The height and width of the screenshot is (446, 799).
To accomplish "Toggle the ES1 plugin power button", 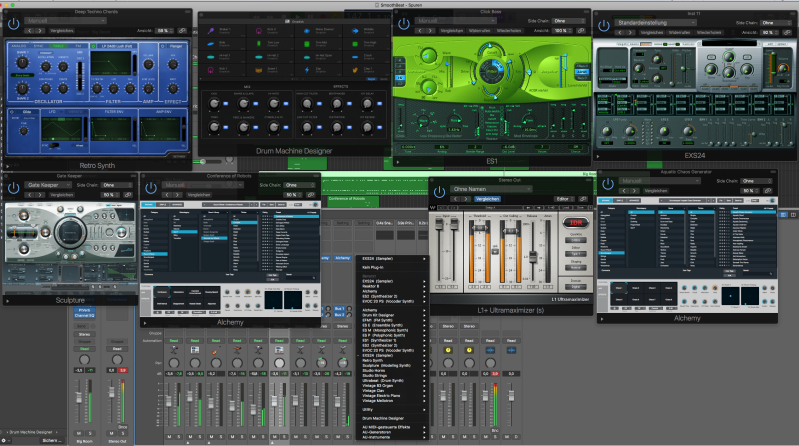I will point(404,24).
